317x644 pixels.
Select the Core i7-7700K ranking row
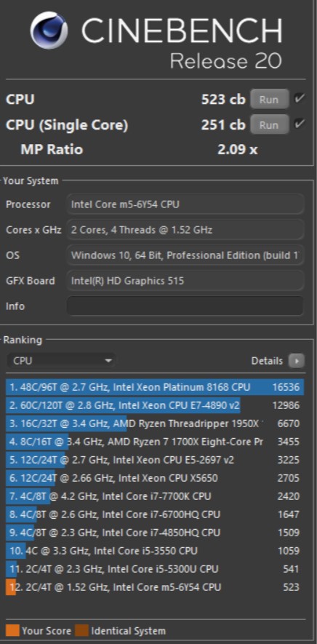pos(155,496)
